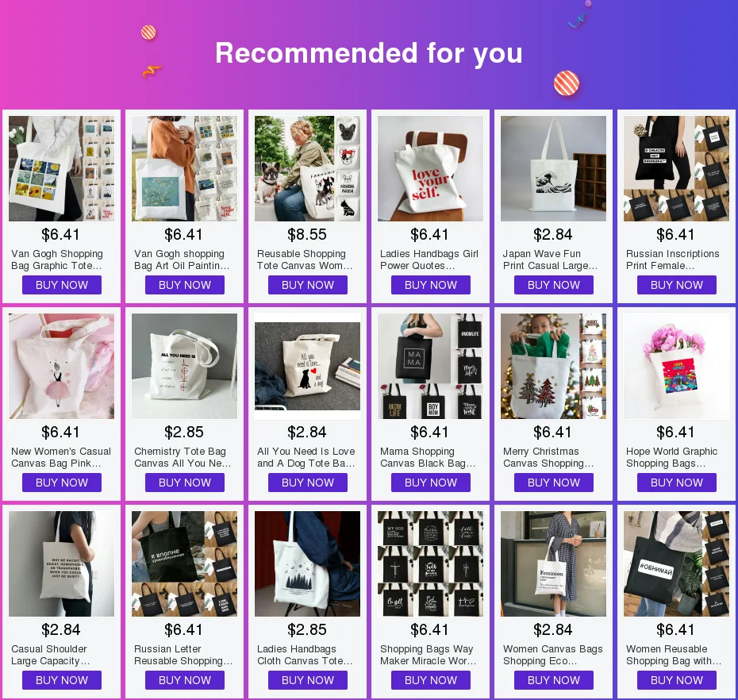
Task: Click BUY NOW for Russian Inscriptions Print bag
Action: click(676, 285)
